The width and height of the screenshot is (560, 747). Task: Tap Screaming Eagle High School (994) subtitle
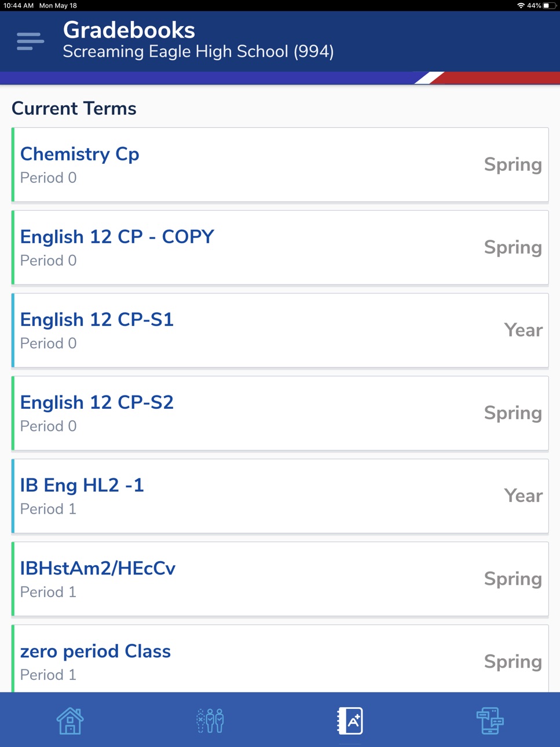pos(198,52)
